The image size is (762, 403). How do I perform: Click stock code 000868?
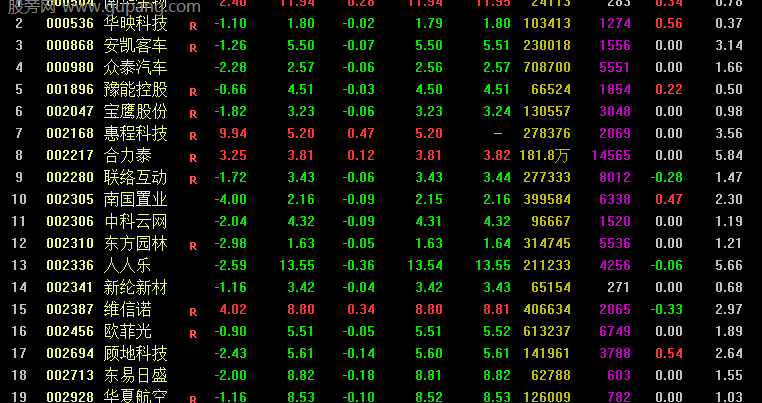tap(70, 45)
